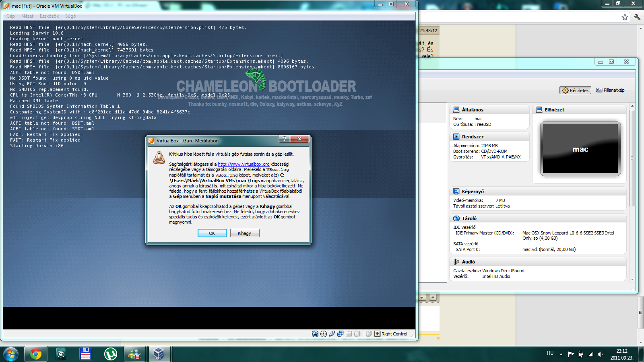Click OK to power off the VM
The width and height of the screenshot is (644, 362).
[x=212, y=233]
